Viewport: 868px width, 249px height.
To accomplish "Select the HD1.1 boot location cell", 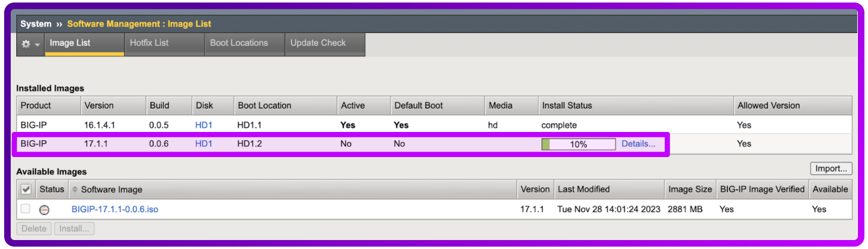I will point(249,125).
